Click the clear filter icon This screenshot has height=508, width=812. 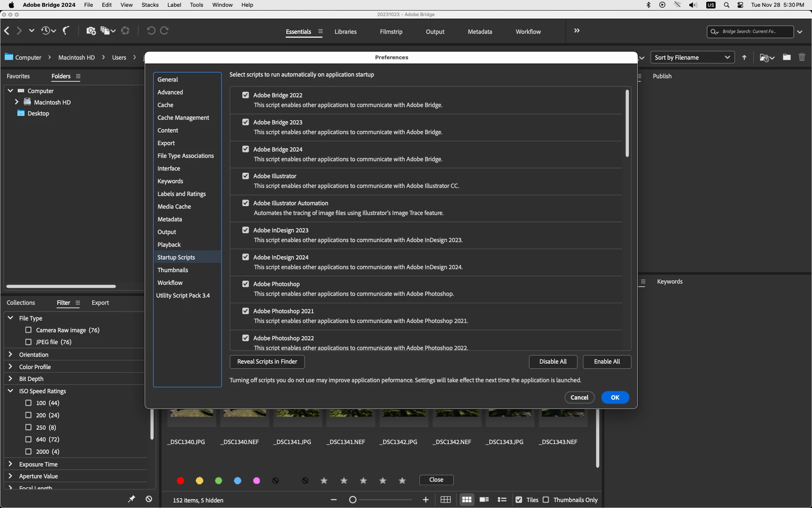click(149, 499)
